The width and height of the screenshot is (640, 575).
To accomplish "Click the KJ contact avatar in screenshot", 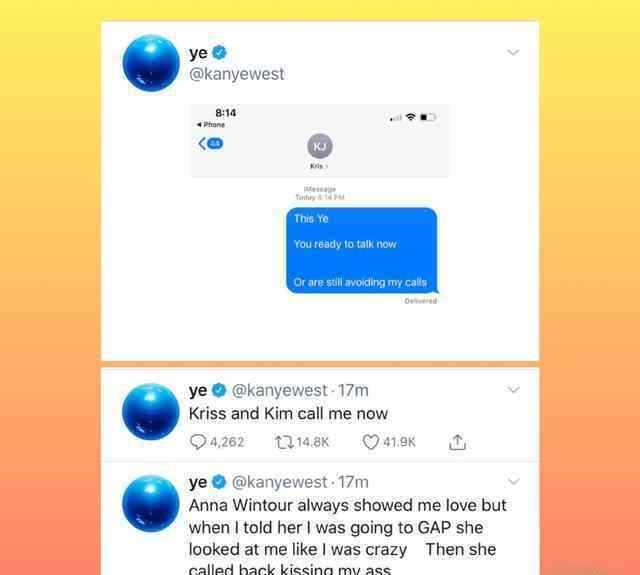I will (320, 146).
